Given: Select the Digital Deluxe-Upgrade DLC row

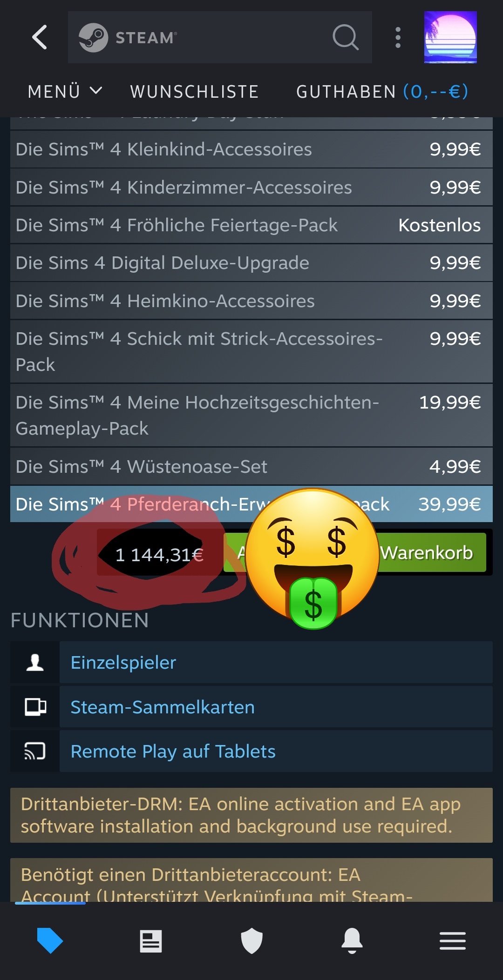Looking at the screenshot, I should [251, 263].
